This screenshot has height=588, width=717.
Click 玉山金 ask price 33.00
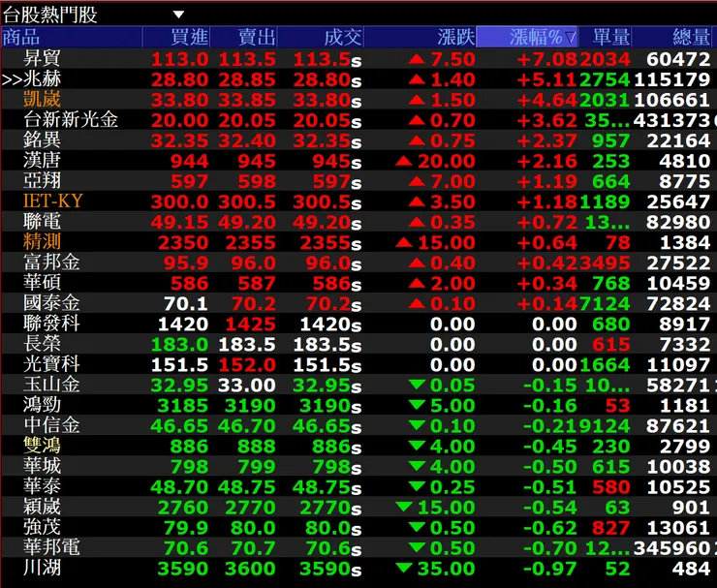[x=247, y=385]
